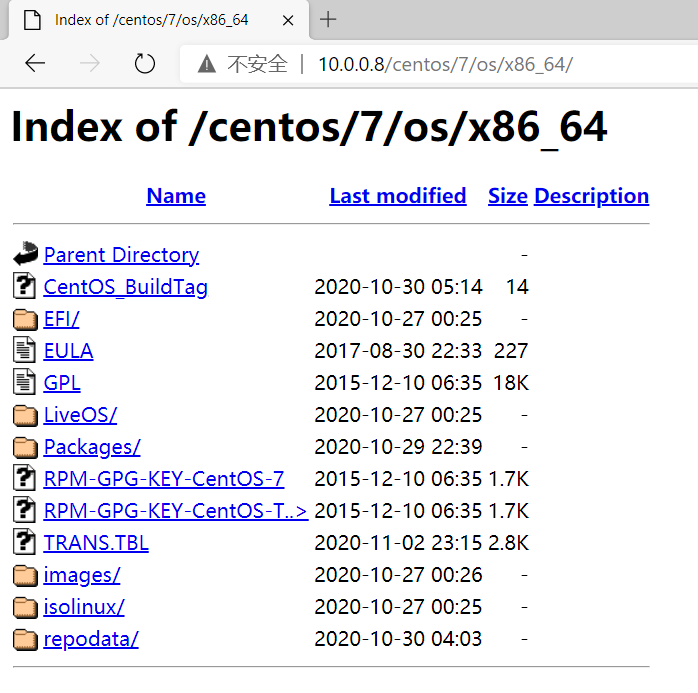Click the folder icon beside repodata/
This screenshot has width=698, height=693.
[x=25, y=640]
